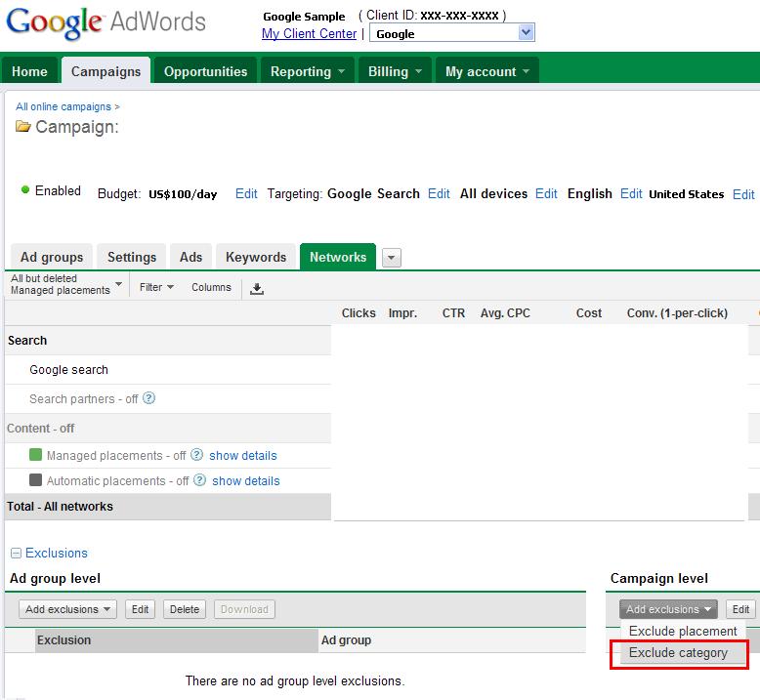This screenshot has height=700, width=760.
Task: Open All but deleted Managed placements dropdown
Action: [65, 284]
